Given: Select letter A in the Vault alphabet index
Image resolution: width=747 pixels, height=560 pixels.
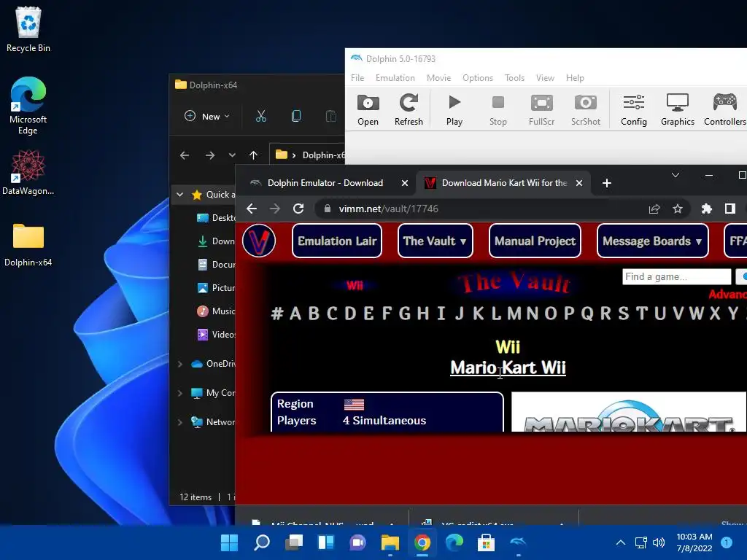Looking at the screenshot, I should coord(295,314).
